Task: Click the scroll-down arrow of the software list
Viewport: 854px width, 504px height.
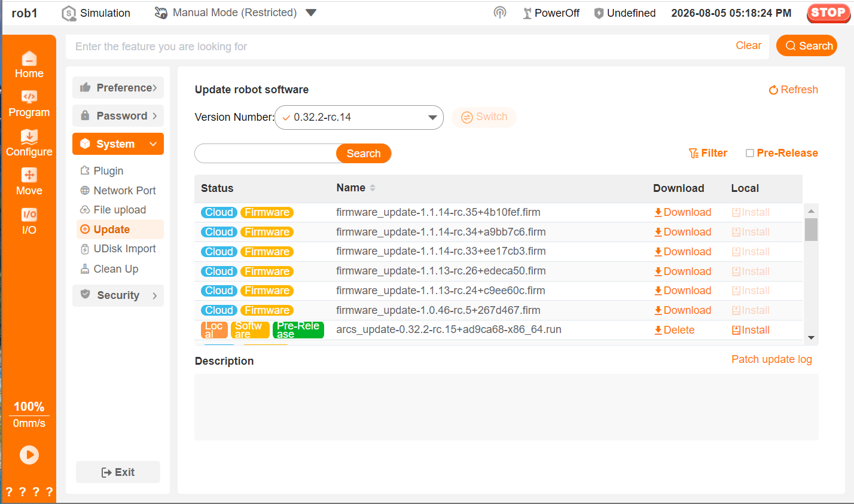Action: (811, 338)
